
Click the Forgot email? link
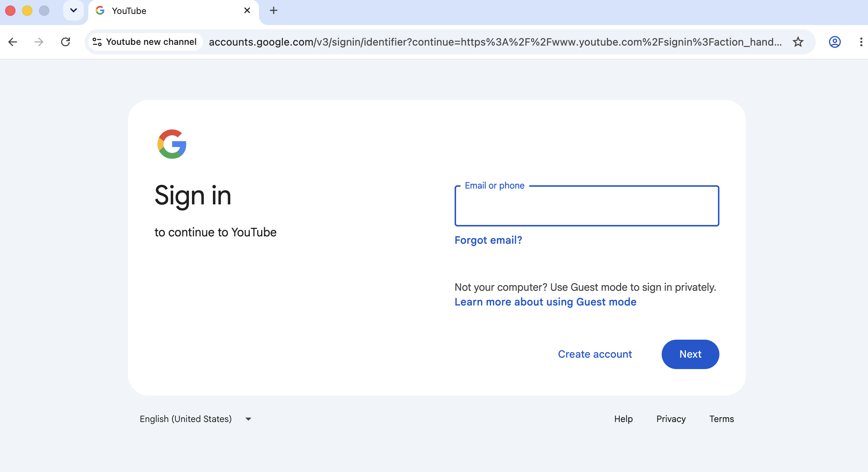pyautogui.click(x=488, y=240)
